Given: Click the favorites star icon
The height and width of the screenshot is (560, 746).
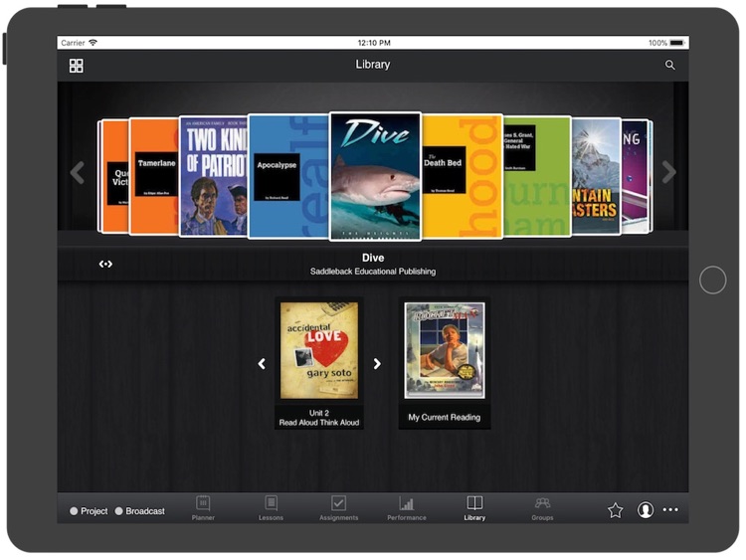Looking at the screenshot, I should pyautogui.click(x=615, y=510).
